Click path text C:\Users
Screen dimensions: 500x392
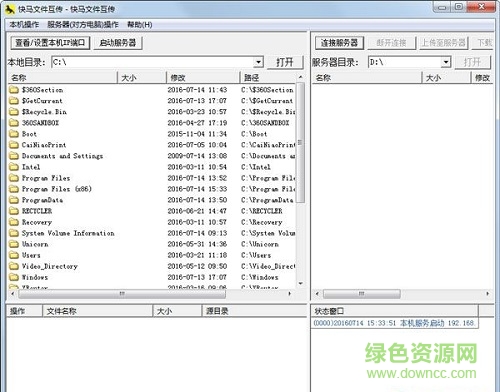(x=256, y=255)
